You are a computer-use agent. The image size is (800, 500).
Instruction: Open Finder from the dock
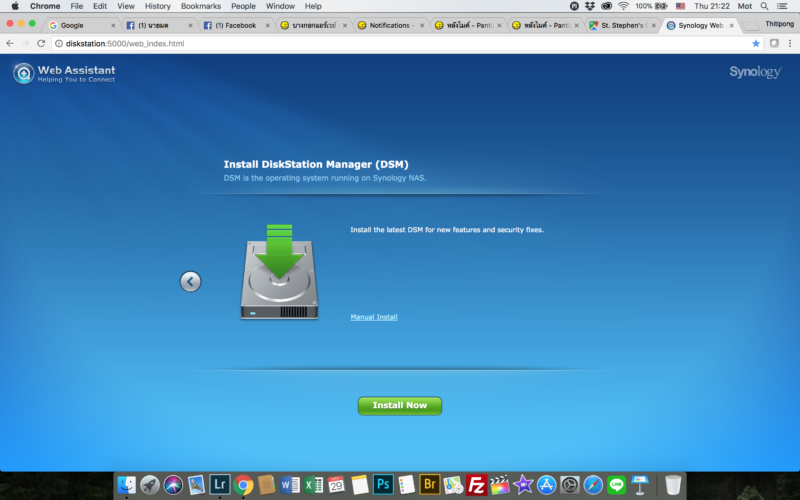127,485
